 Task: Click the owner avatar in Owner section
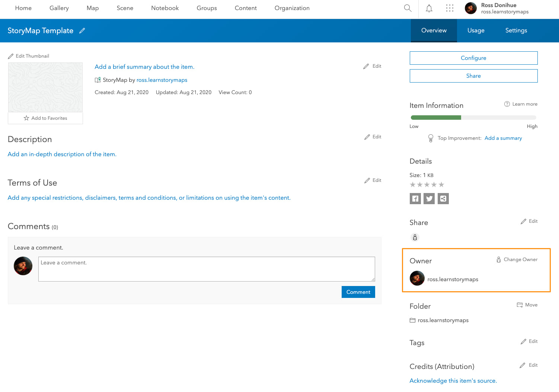[417, 278]
